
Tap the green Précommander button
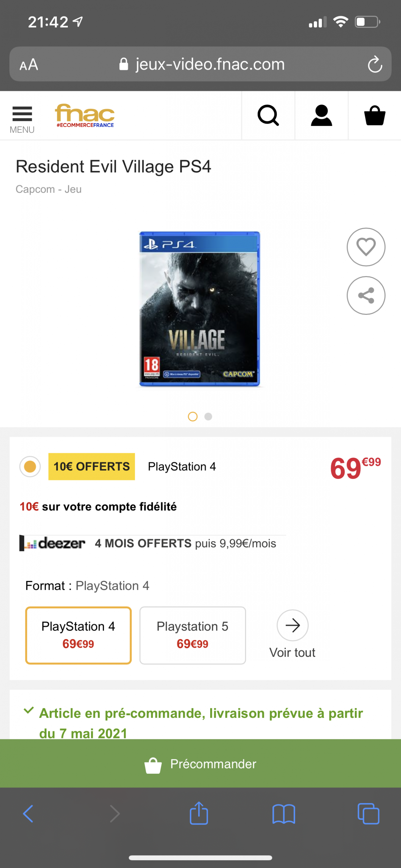[x=200, y=763]
